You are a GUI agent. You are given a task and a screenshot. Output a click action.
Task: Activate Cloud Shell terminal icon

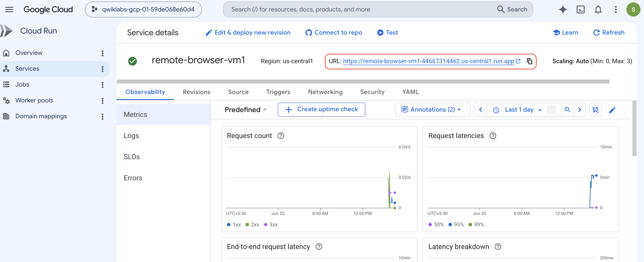pyautogui.click(x=580, y=9)
